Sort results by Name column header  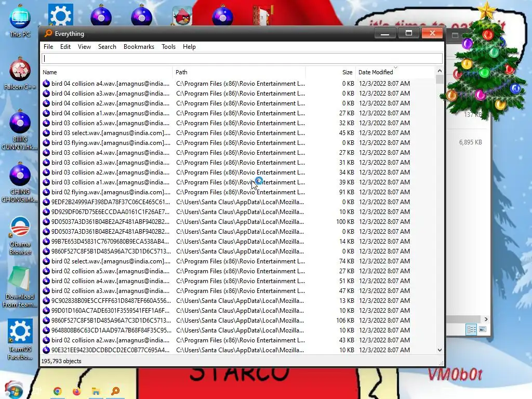click(106, 72)
